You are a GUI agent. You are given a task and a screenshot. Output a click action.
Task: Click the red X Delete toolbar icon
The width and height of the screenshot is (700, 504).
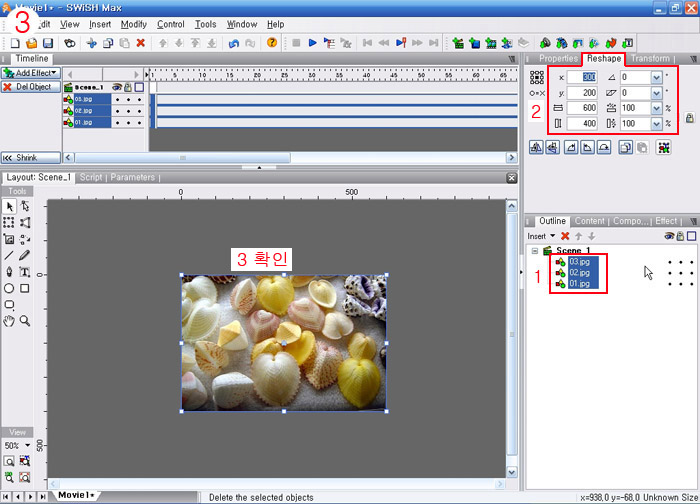click(x=141, y=43)
